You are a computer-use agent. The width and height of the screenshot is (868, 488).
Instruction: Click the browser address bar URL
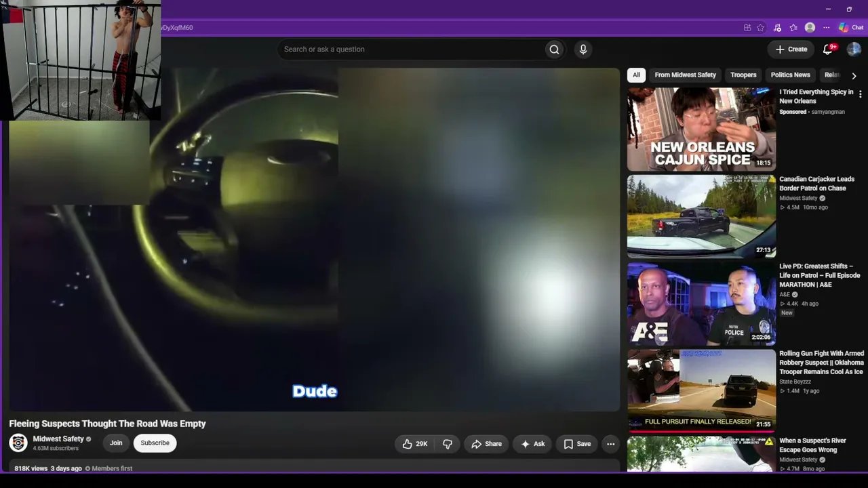pos(178,28)
